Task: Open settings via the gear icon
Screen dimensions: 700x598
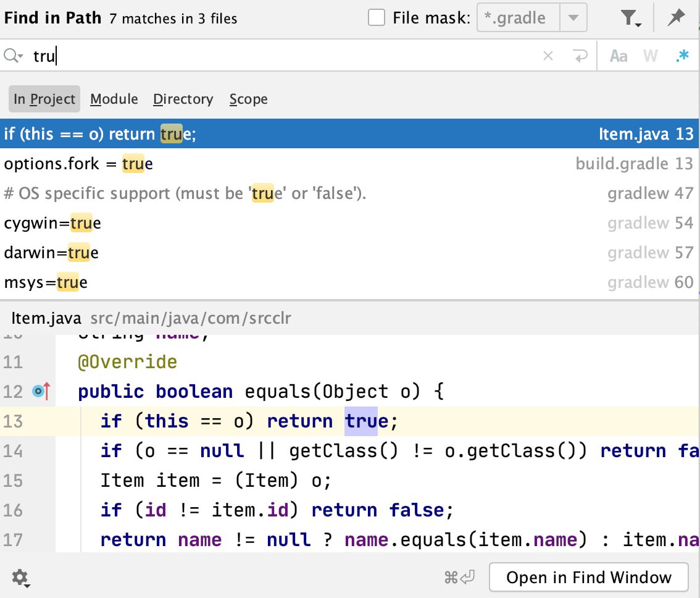Action: [x=19, y=578]
